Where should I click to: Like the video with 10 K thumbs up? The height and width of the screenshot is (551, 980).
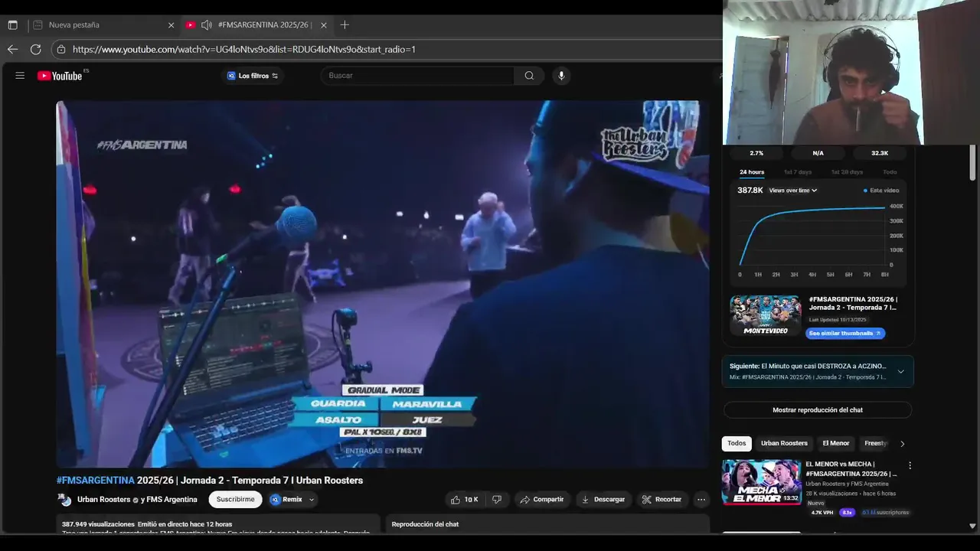click(464, 500)
